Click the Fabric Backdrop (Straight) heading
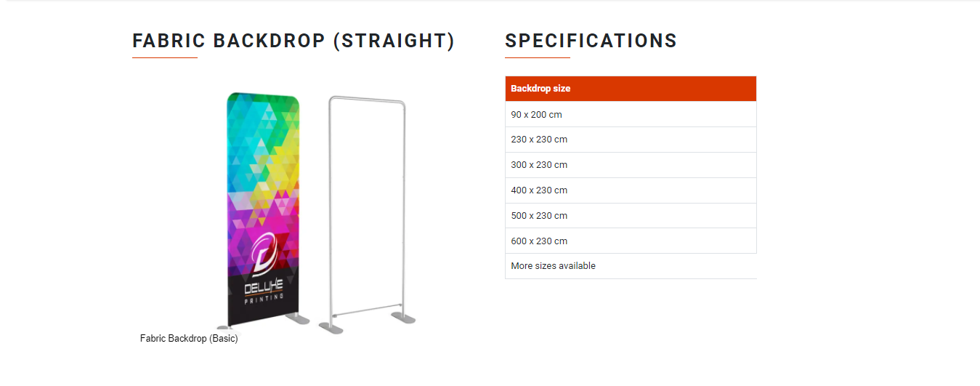The width and height of the screenshot is (980, 386). tap(293, 41)
